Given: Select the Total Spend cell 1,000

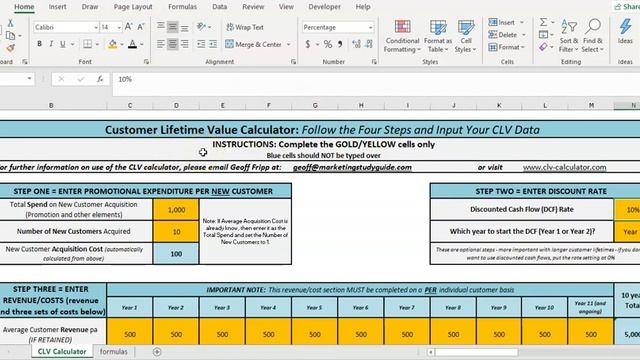Looking at the screenshot, I should [176, 210].
